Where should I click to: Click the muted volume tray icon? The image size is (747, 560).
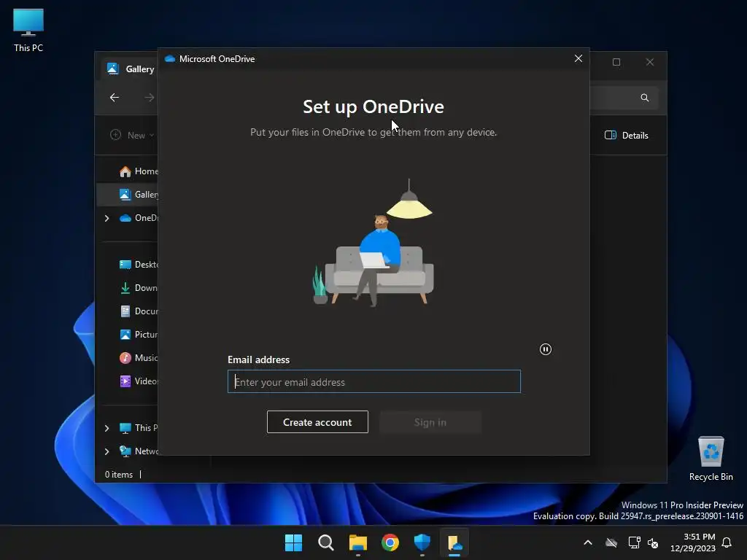click(653, 542)
